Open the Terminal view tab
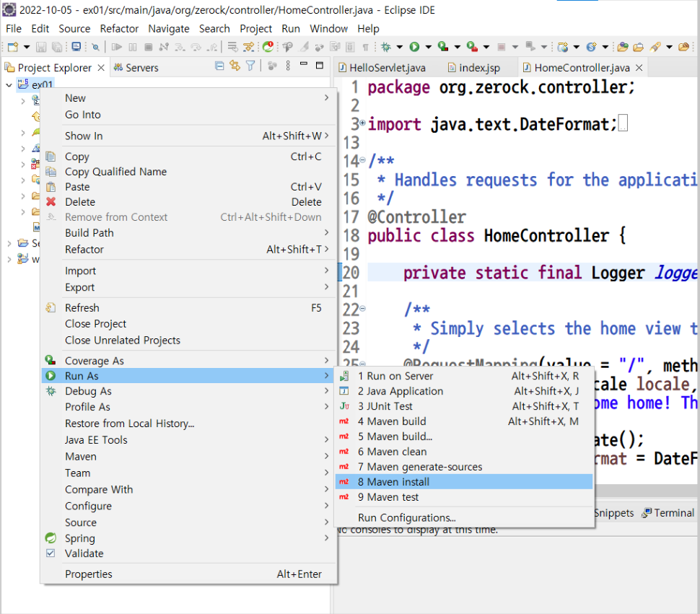 [x=668, y=513]
